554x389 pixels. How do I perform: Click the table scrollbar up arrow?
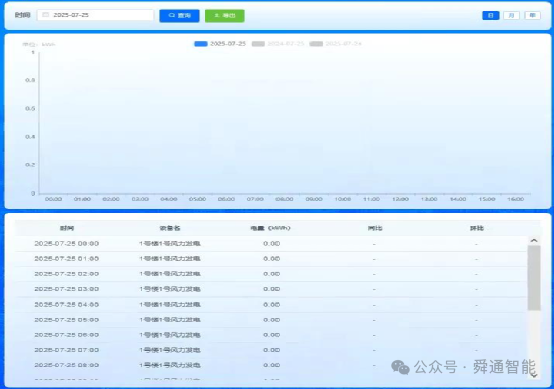[534, 240]
